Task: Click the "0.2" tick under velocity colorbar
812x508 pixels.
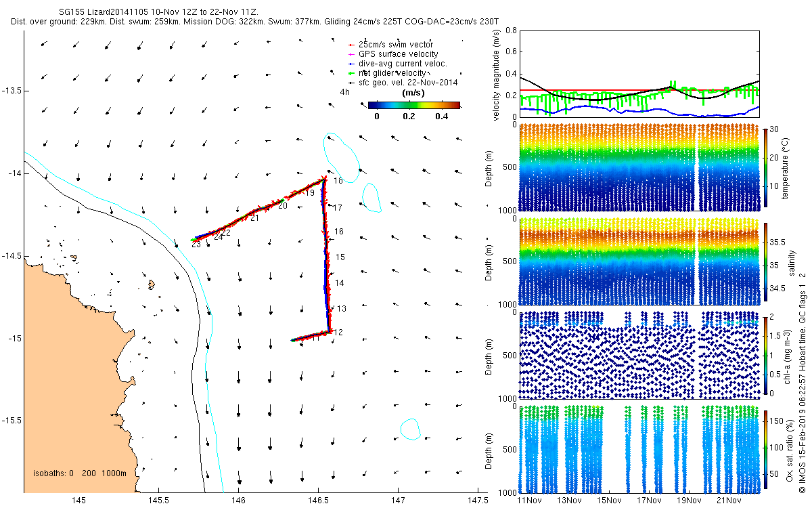Action: coord(408,116)
